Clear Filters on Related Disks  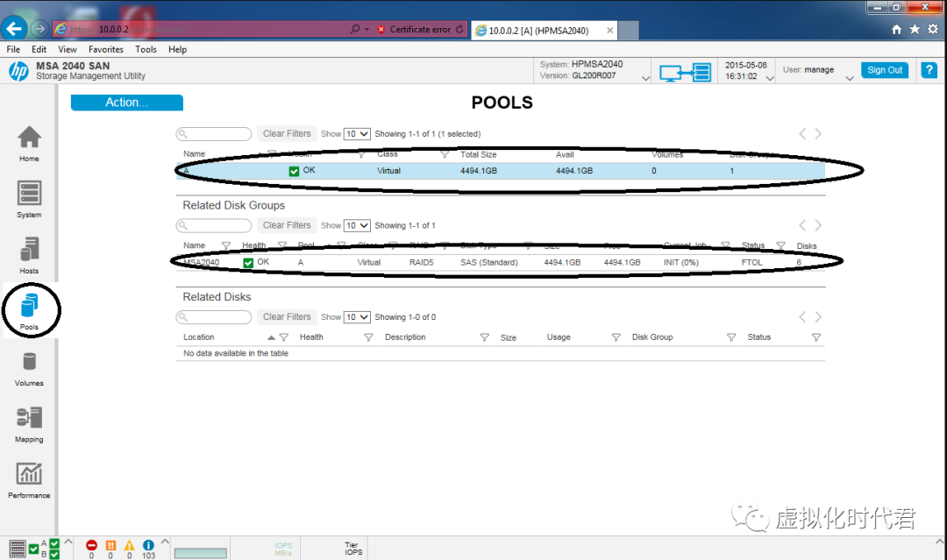[x=286, y=317]
